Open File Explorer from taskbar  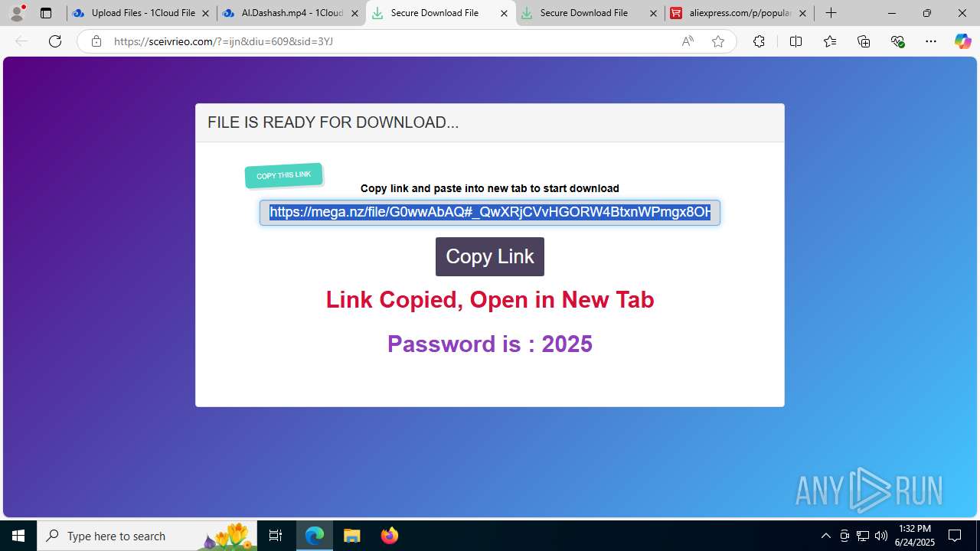[352, 536]
